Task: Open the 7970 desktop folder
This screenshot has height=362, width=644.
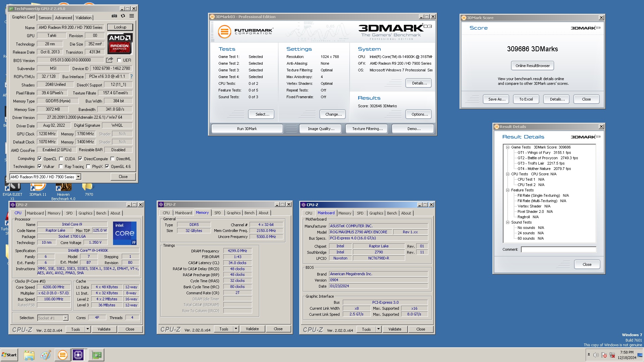Action: pos(89,190)
